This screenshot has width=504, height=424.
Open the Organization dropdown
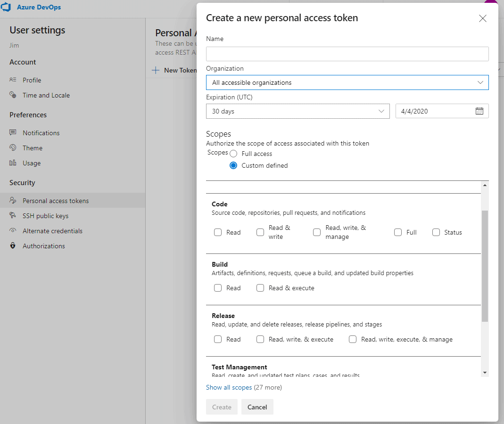tap(347, 82)
